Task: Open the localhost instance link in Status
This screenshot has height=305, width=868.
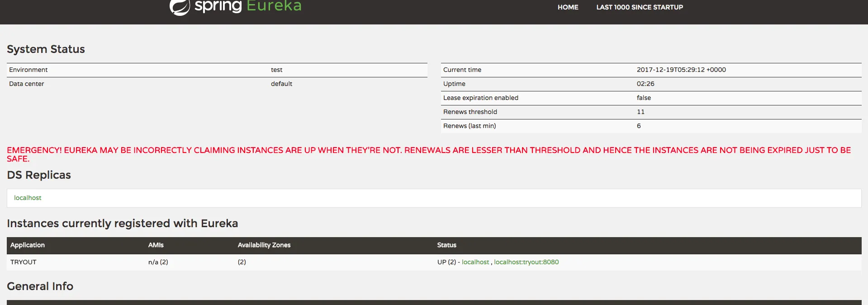Action: [x=475, y=262]
